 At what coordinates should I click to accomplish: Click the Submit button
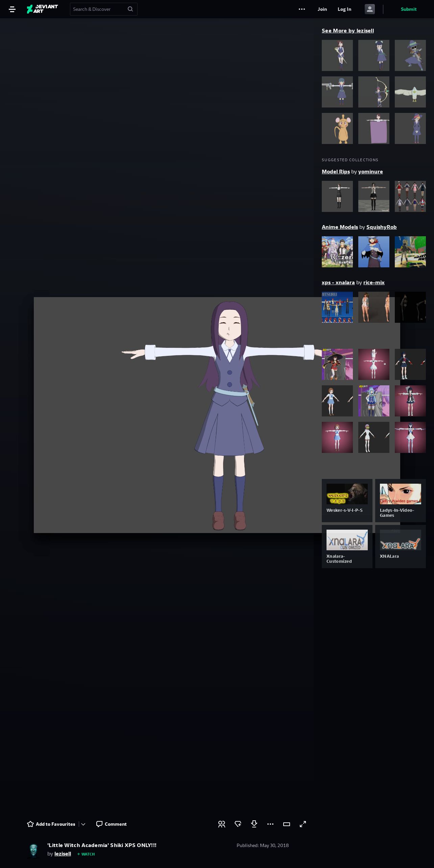point(409,9)
